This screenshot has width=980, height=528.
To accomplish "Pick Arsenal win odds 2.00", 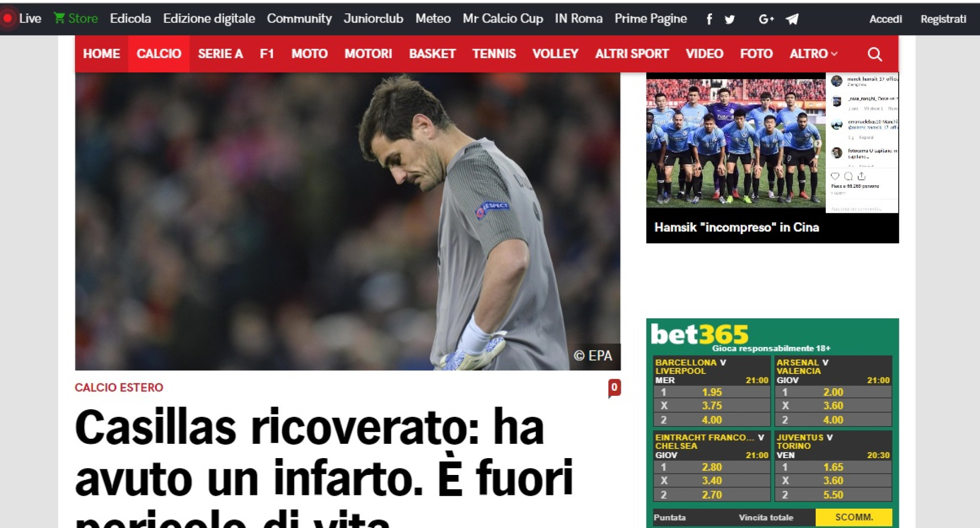I will pos(833,392).
